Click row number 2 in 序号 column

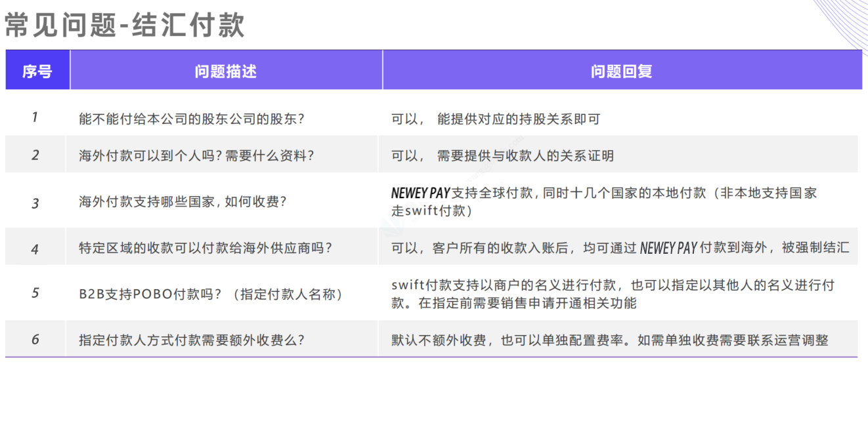[35, 155]
